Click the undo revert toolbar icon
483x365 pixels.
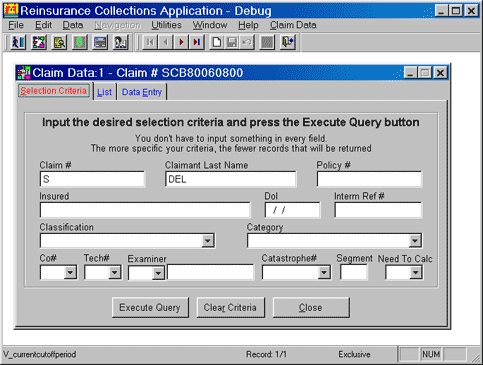[x=247, y=42]
